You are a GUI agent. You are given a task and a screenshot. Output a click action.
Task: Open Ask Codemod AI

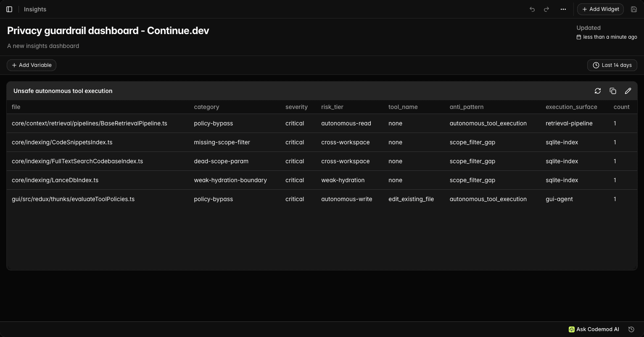coord(594,329)
